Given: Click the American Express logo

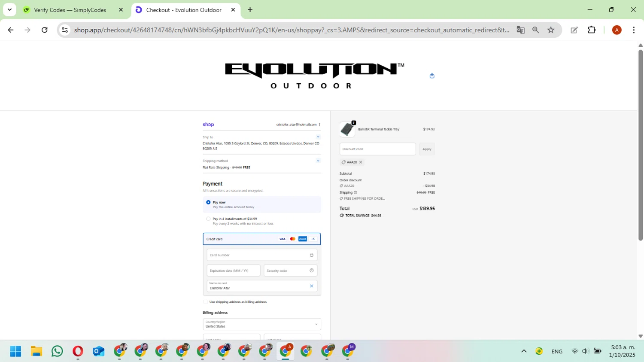Looking at the screenshot, I should coord(303,239).
